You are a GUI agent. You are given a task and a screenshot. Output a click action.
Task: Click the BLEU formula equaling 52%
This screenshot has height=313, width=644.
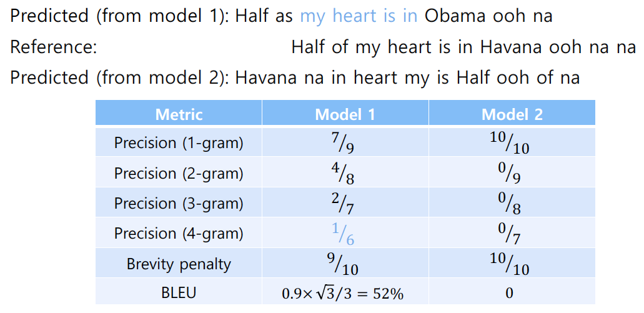(x=345, y=292)
